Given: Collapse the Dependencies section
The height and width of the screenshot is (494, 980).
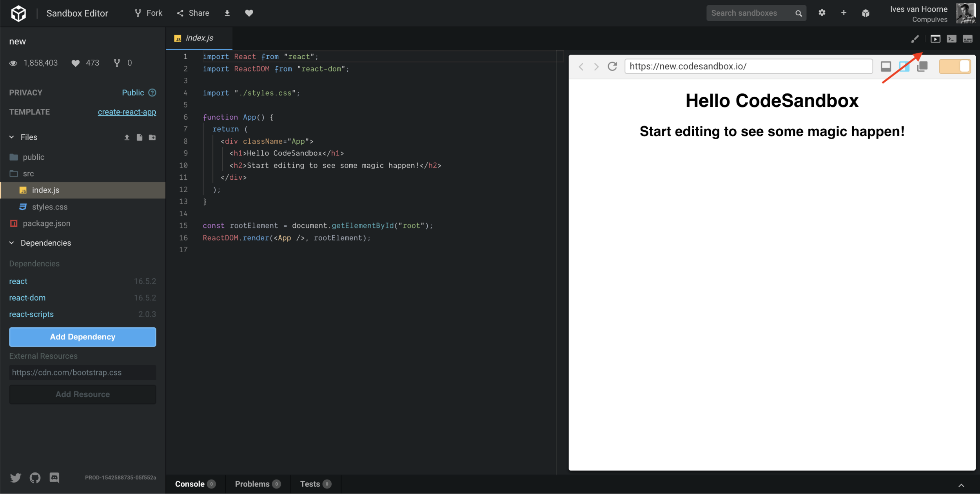Looking at the screenshot, I should coord(12,243).
